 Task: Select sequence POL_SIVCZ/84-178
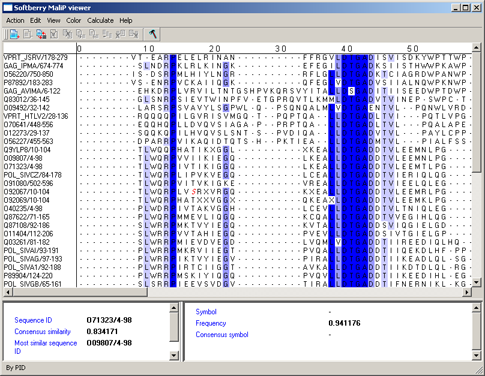click(x=33, y=175)
